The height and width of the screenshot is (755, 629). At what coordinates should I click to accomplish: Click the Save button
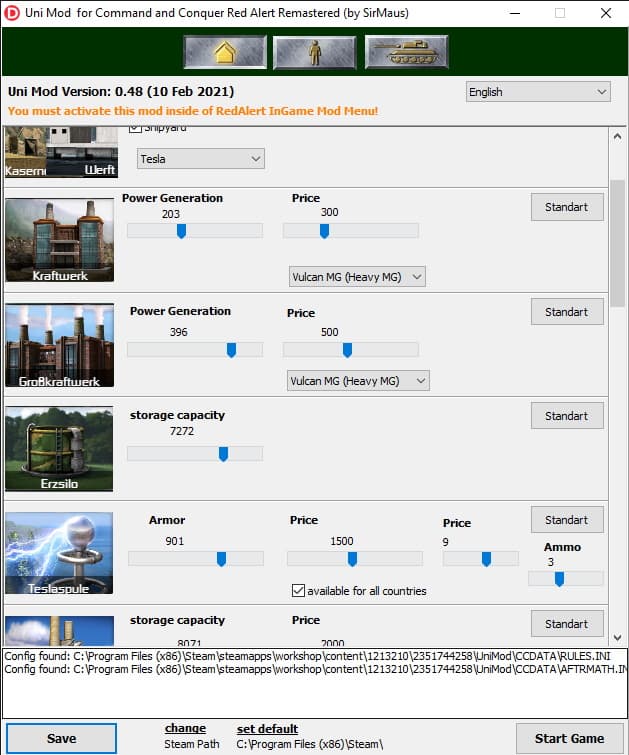coord(62,739)
